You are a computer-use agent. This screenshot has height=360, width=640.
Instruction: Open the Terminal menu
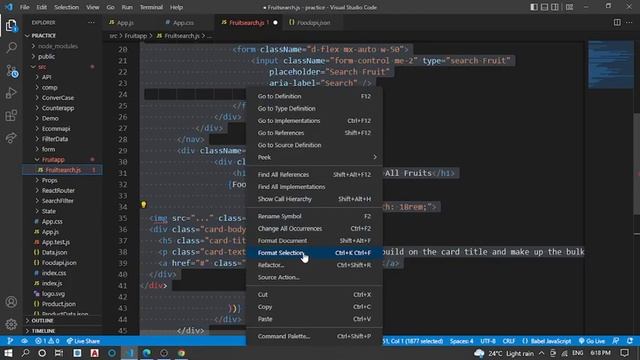[151, 7]
